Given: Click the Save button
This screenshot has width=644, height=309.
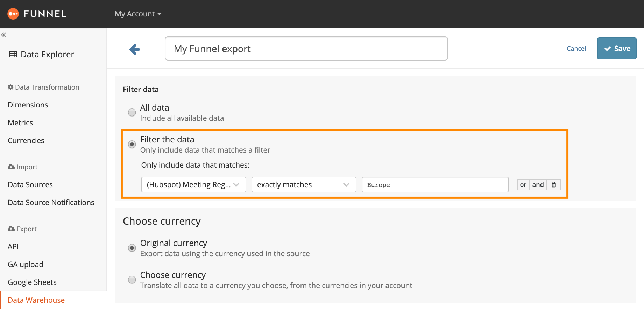Looking at the screenshot, I should click(617, 49).
